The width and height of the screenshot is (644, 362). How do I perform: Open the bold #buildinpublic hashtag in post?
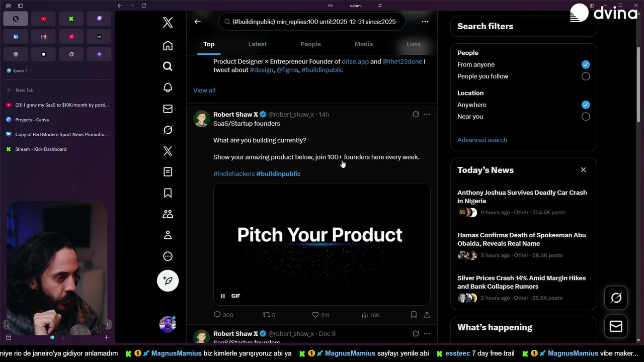pos(278,173)
